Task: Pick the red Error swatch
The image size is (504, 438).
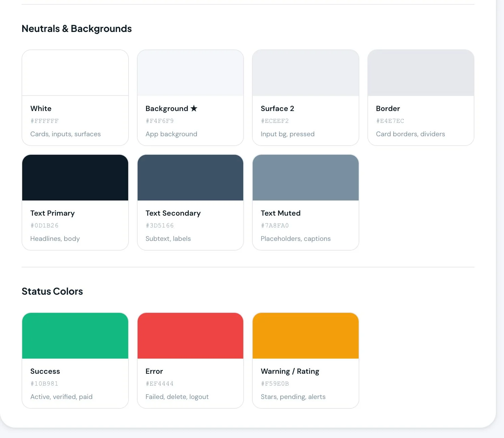Action: pyautogui.click(x=190, y=336)
